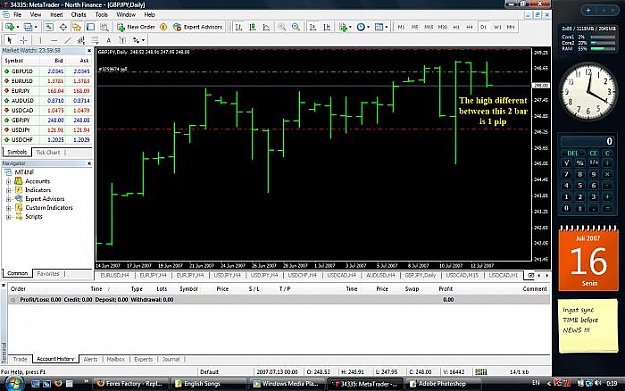Click the Zoom In magnifier
Screen dimensions: 625x391
tap(282, 27)
